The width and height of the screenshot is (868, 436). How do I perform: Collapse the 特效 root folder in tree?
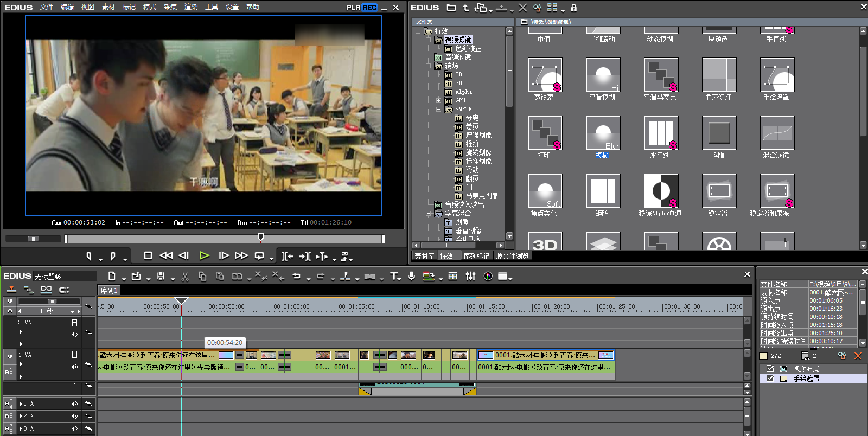pos(418,31)
